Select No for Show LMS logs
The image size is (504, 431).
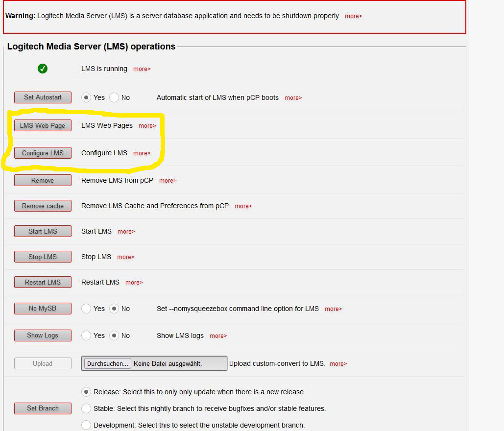(x=114, y=335)
